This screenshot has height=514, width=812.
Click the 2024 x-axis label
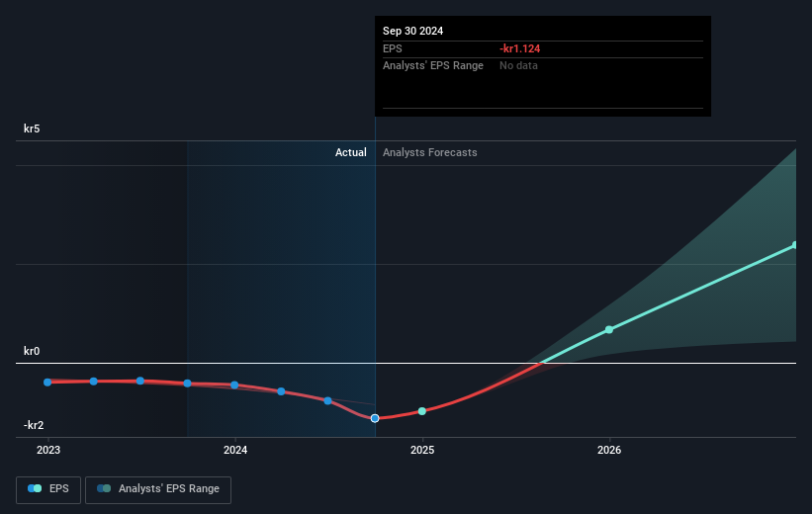(x=235, y=451)
